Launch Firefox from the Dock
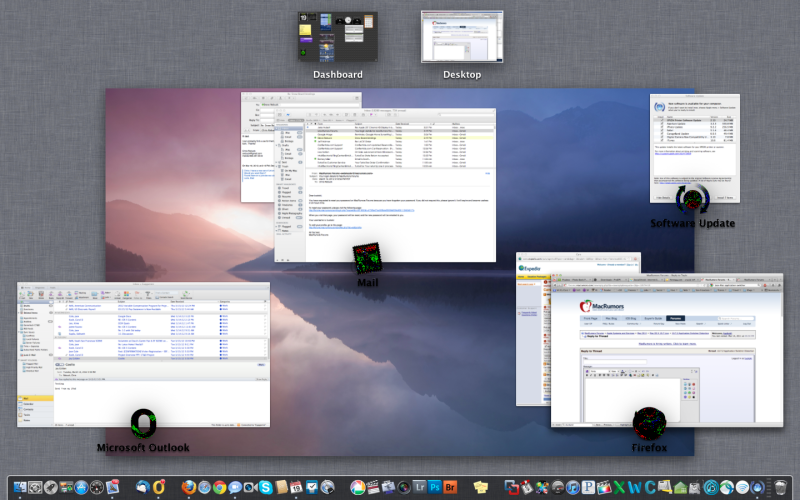800x500 pixels. [x=189, y=487]
